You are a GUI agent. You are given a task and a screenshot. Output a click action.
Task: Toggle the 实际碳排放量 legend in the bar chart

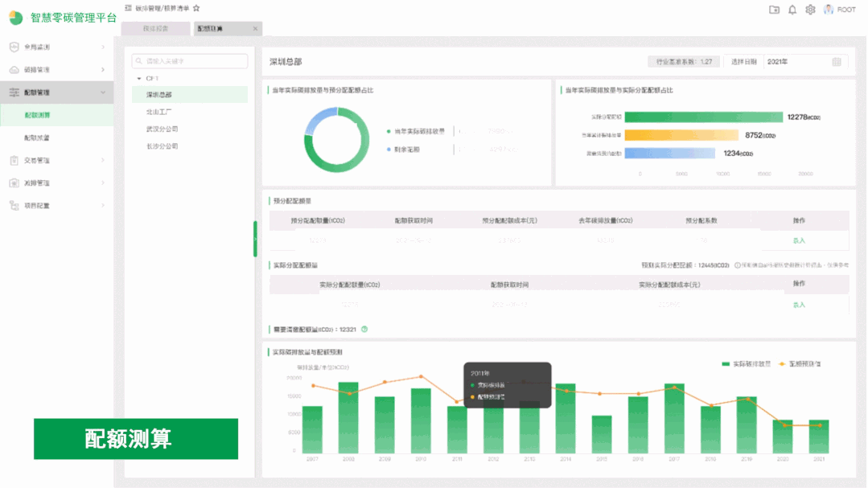747,364
